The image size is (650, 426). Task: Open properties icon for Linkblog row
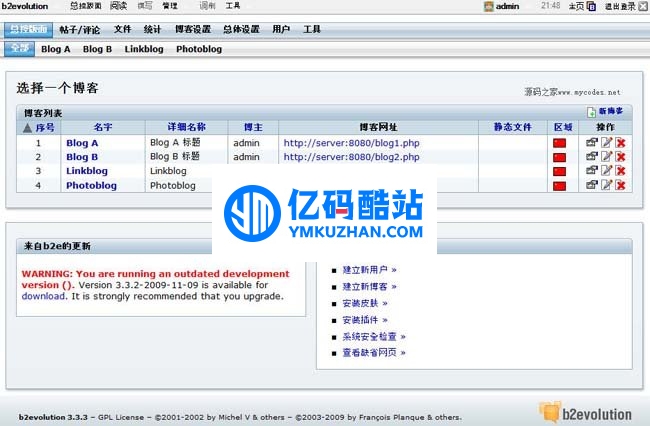pyautogui.click(x=592, y=170)
